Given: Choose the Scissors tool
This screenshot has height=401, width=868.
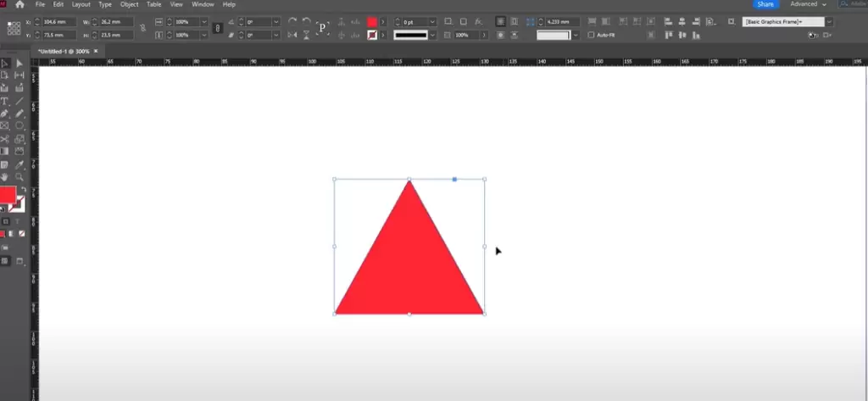Looking at the screenshot, I should 4,139.
